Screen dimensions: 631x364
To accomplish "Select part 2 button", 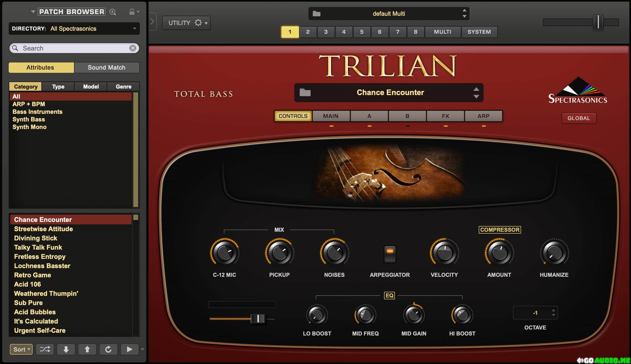I will coord(308,32).
